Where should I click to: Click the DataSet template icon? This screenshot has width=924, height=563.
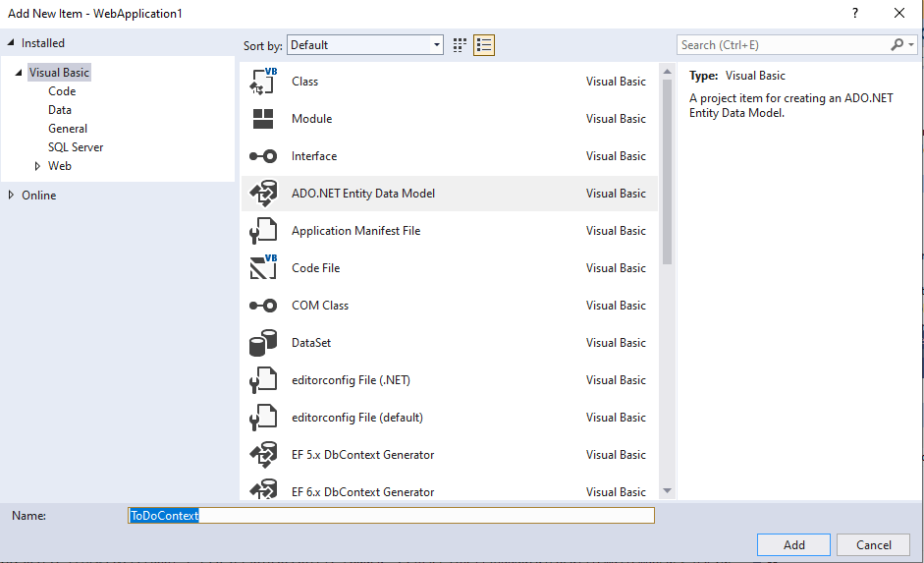tap(263, 343)
